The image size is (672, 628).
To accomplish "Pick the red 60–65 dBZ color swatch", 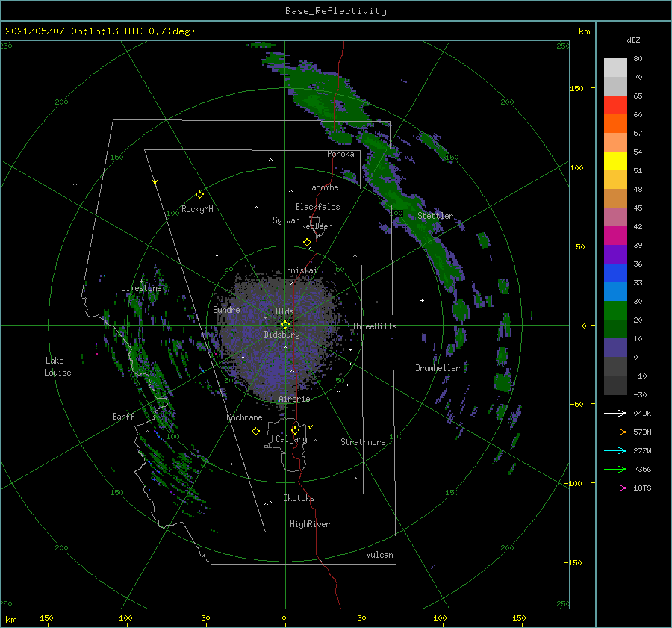I will pyautogui.click(x=615, y=105).
